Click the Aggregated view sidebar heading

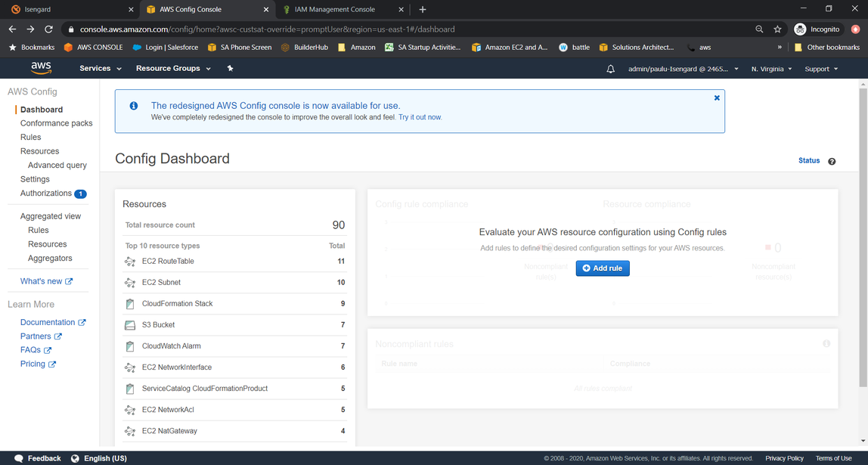[51, 216]
